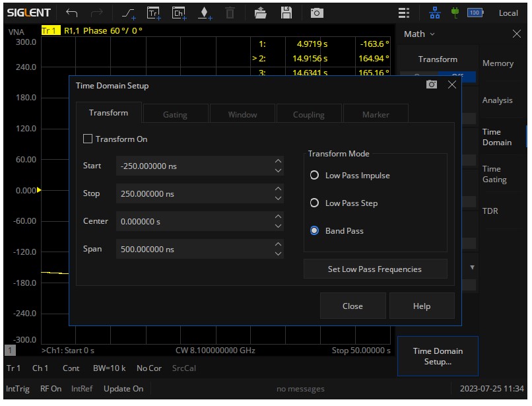The height and width of the screenshot is (406, 532).
Task: Click the network status icon
Action: click(434, 13)
